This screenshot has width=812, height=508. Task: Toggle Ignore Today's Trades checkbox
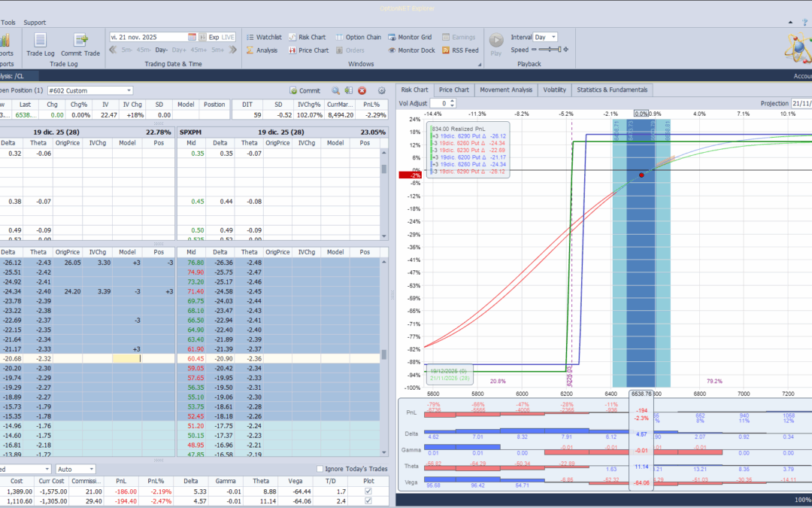point(320,469)
